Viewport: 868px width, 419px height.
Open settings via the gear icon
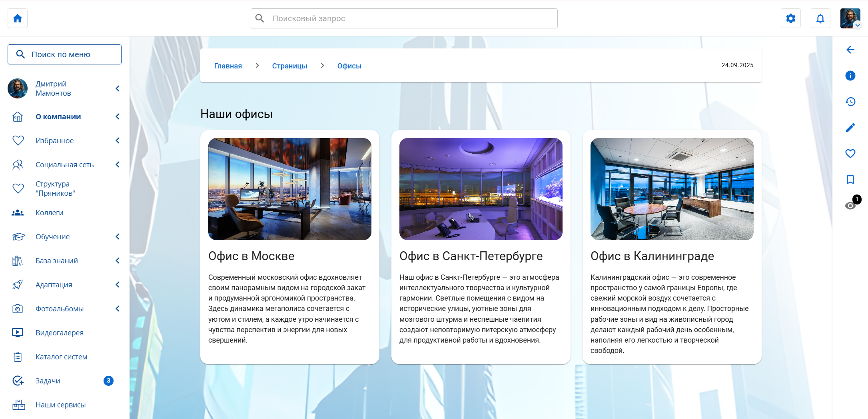pos(790,18)
